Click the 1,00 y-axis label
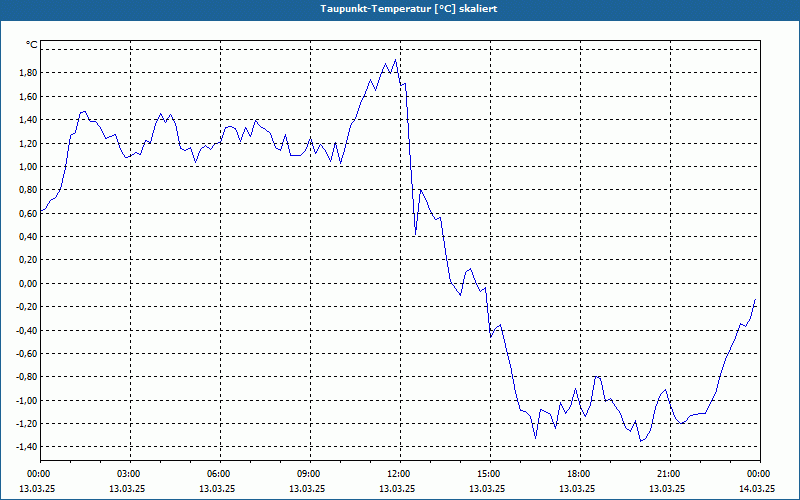Image resolution: width=800 pixels, height=500 pixels. (28, 167)
